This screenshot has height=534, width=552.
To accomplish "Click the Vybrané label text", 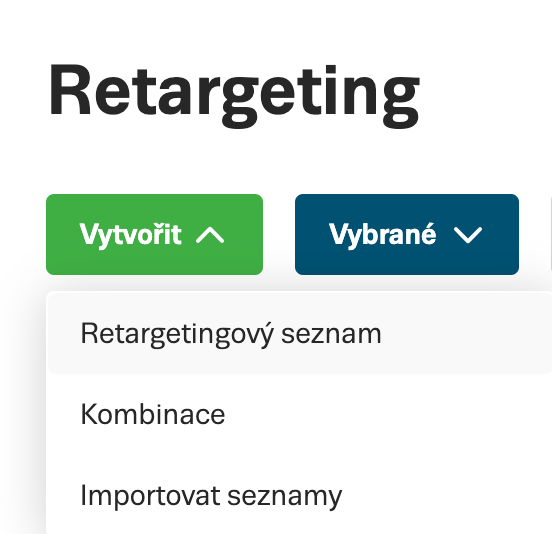I will point(383,235).
